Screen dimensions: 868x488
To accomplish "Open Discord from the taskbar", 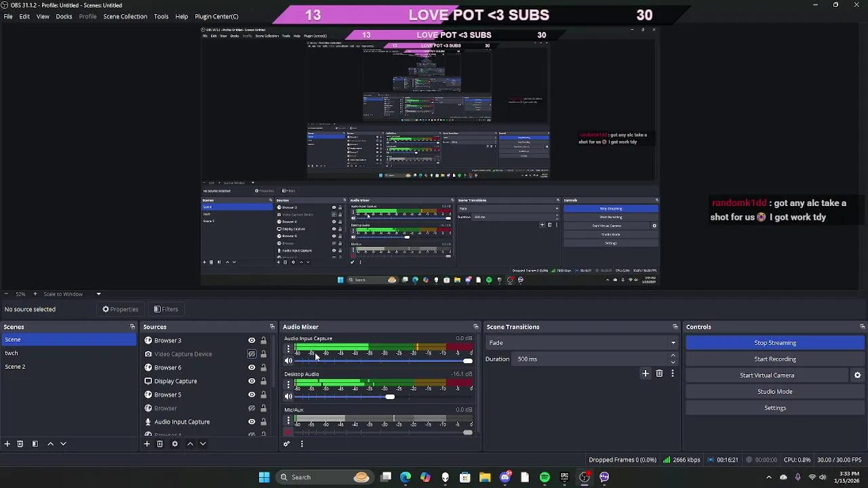I will [x=505, y=477].
